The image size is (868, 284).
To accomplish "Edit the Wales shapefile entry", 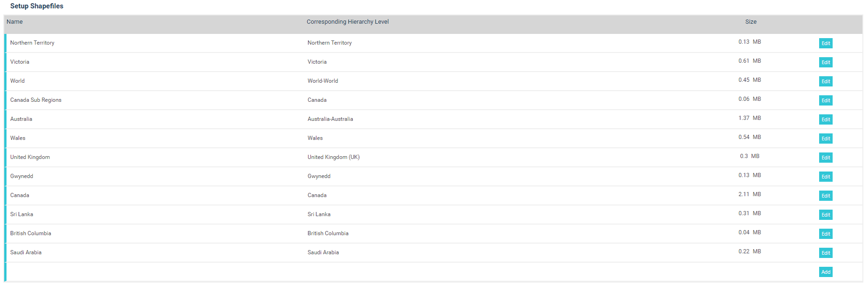I will pyautogui.click(x=826, y=139).
